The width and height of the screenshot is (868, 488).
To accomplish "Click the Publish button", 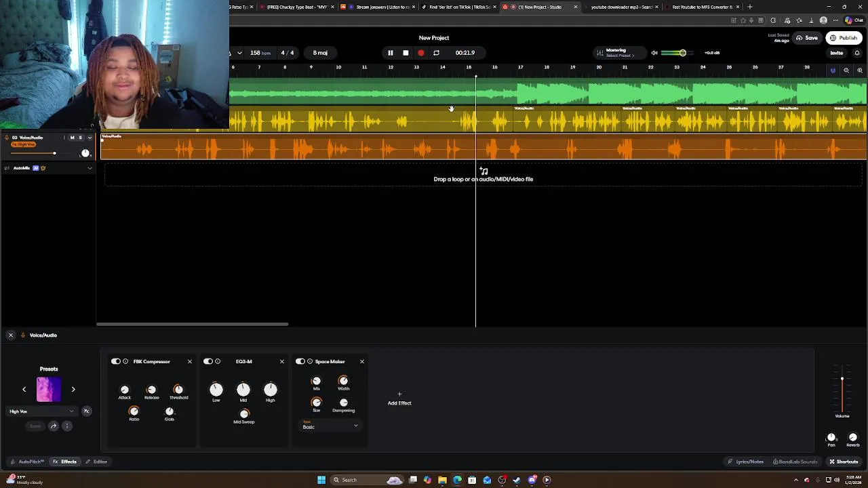I will click(844, 38).
